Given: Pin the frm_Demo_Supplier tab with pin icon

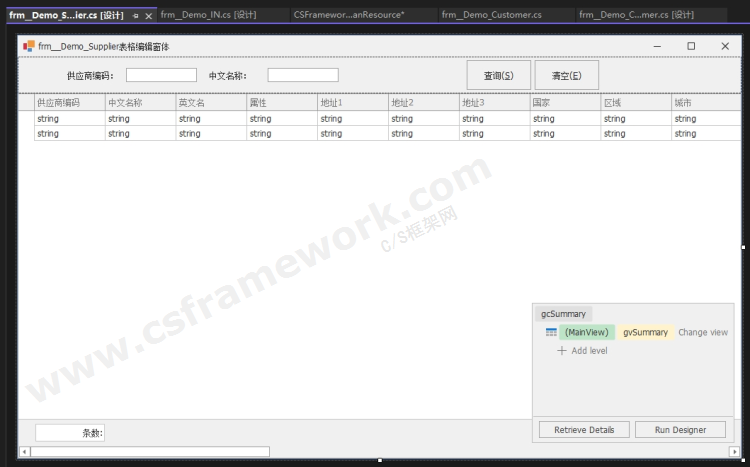Looking at the screenshot, I should tap(136, 16).
